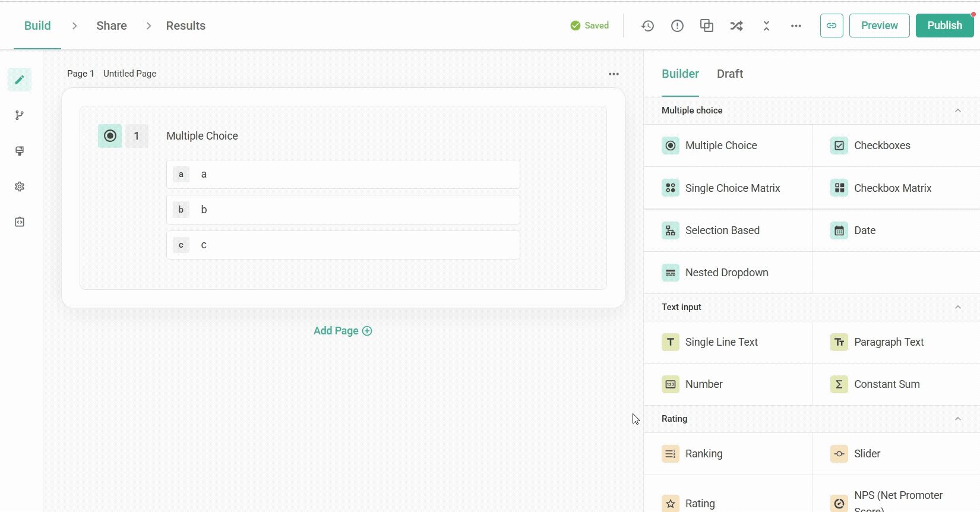Image resolution: width=980 pixels, height=512 pixels.
Task: Open the top toolbar more options menu
Action: (x=796, y=26)
